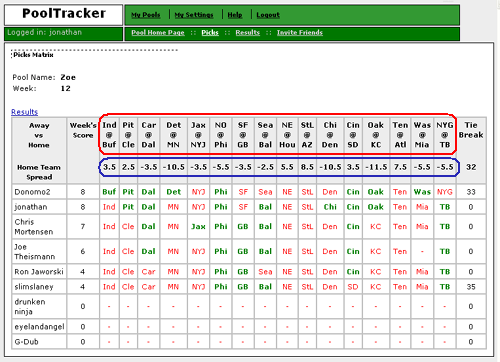This screenshot has height=362, width=500.
Task: Click the Help link
Action: 235,15
